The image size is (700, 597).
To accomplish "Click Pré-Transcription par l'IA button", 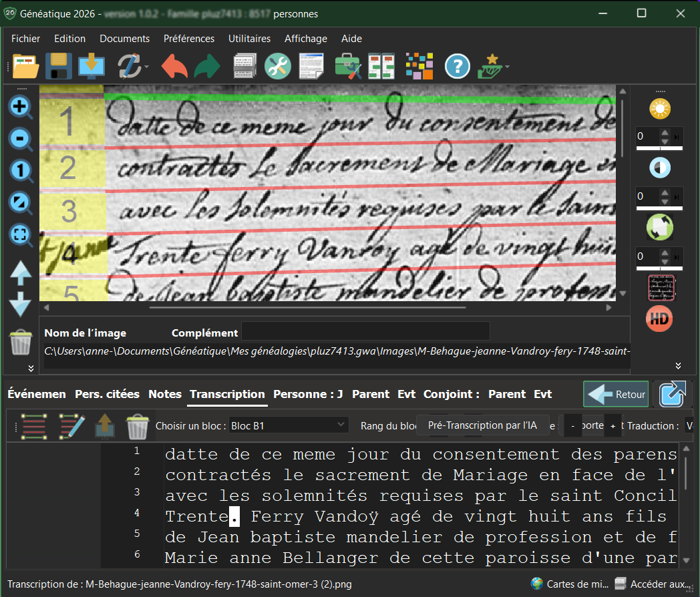I will (482, 425).
